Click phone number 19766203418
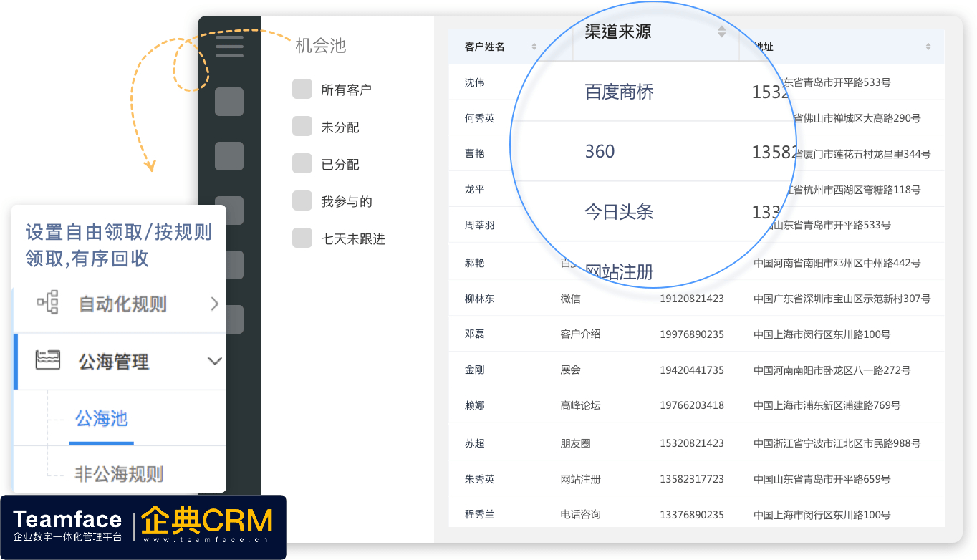977x560 pixels. pyautogui.click(x=692, y=405)
